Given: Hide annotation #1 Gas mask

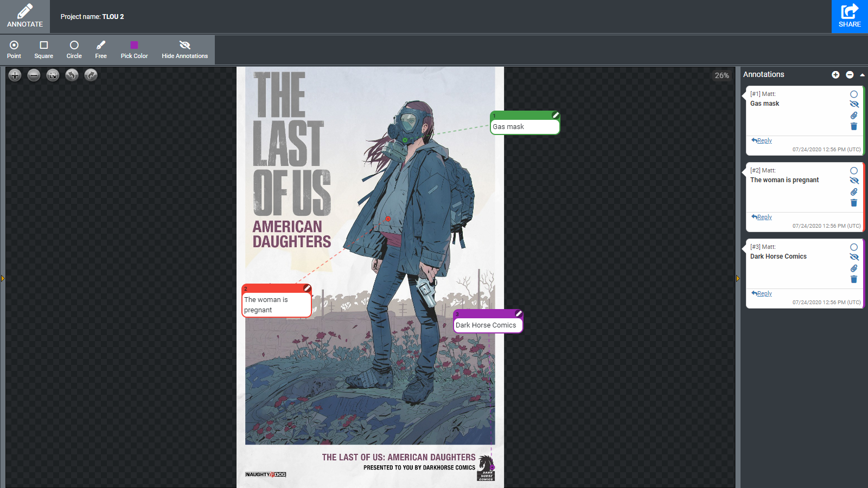Looking at the screenshot, I should coord(854,104).
